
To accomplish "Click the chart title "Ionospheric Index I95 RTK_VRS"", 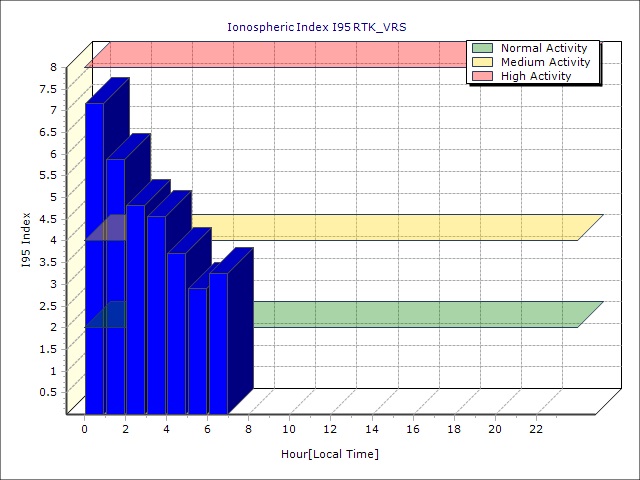I will point(317,27).
